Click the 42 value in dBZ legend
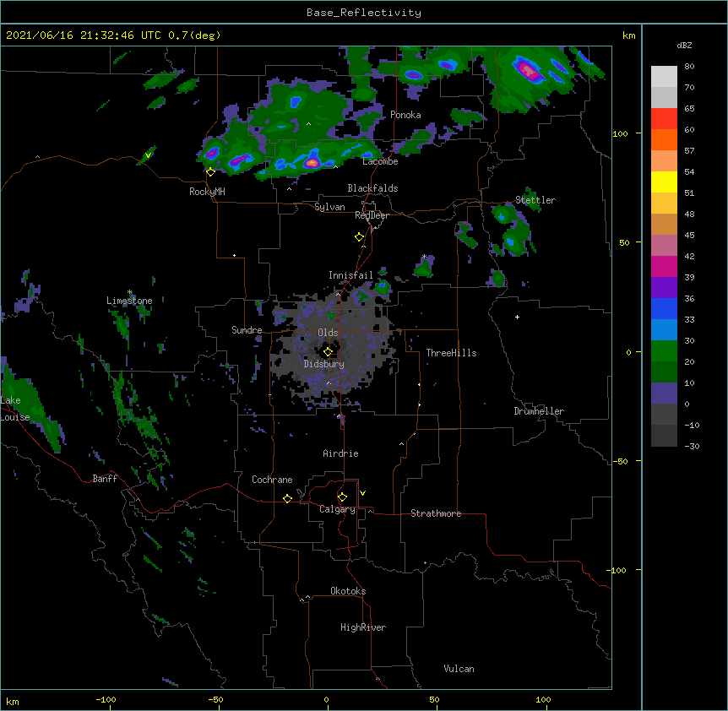Viewport: 728px width, 711px height. tap(689, 256)
